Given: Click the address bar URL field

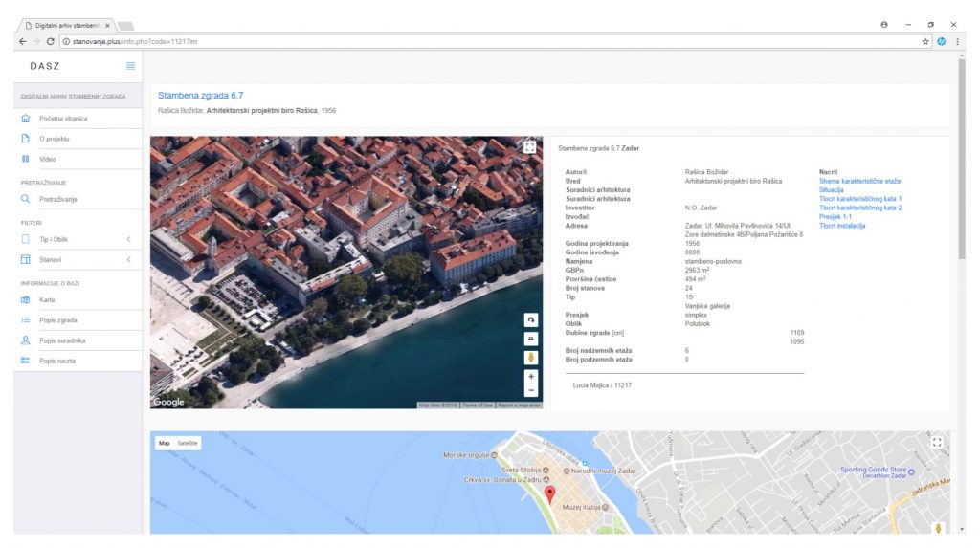Looking at the screenshot, I should 494,41.
